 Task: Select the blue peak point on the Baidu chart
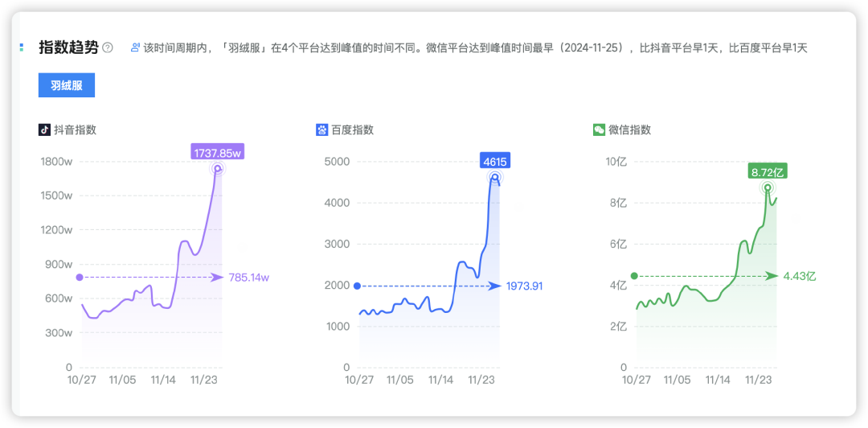[495, 178]
